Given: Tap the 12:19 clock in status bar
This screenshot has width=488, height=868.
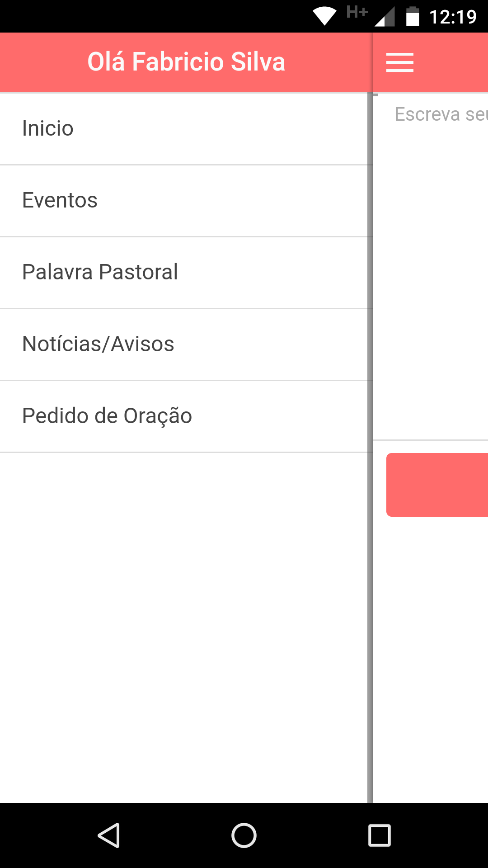Looking at the screenshot, I should (x=453, y=17).
